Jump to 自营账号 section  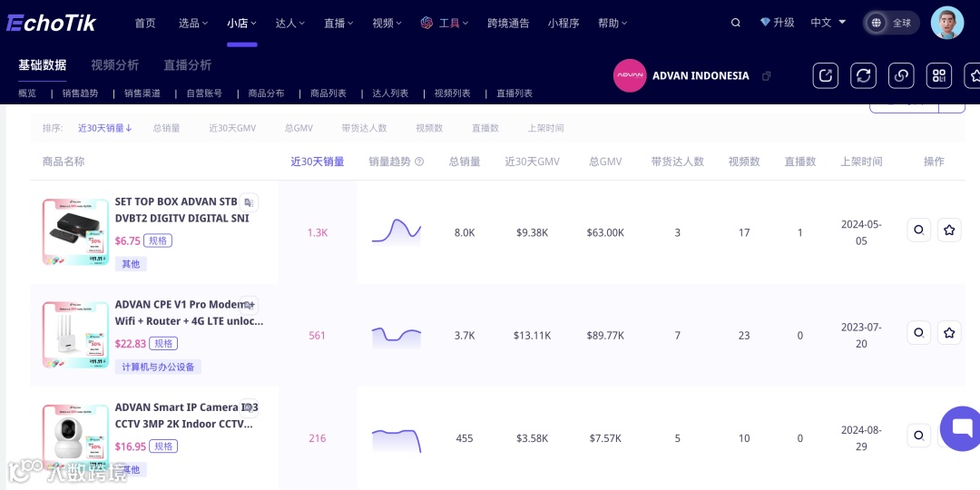204,93
